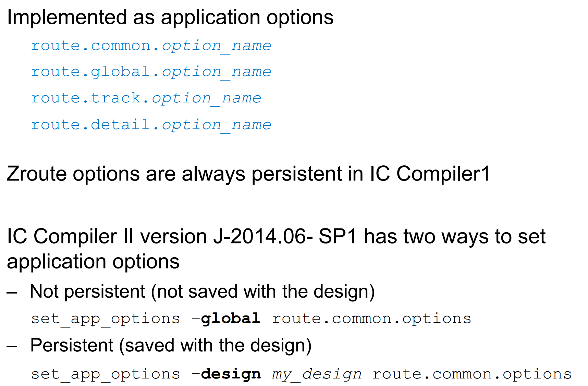Click the bold '-design' flag
The height and width of the screenshot is (386, 588).
point(226,374)
